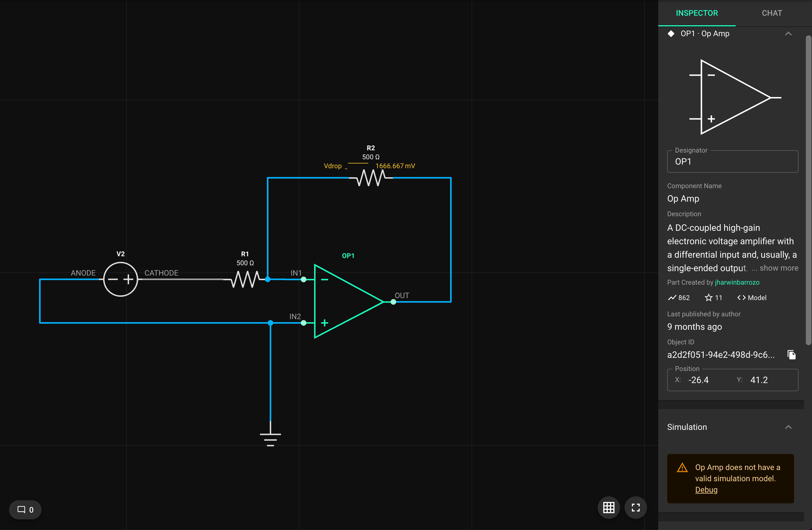Click the R2 500 Ω value label
The height and width of the screenshot is (530, 812).
tap(371, 157)
